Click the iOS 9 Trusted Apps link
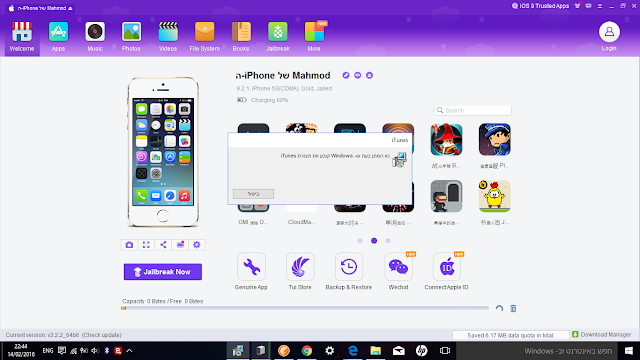Screen dimensions: 640x360 (540, 6)
